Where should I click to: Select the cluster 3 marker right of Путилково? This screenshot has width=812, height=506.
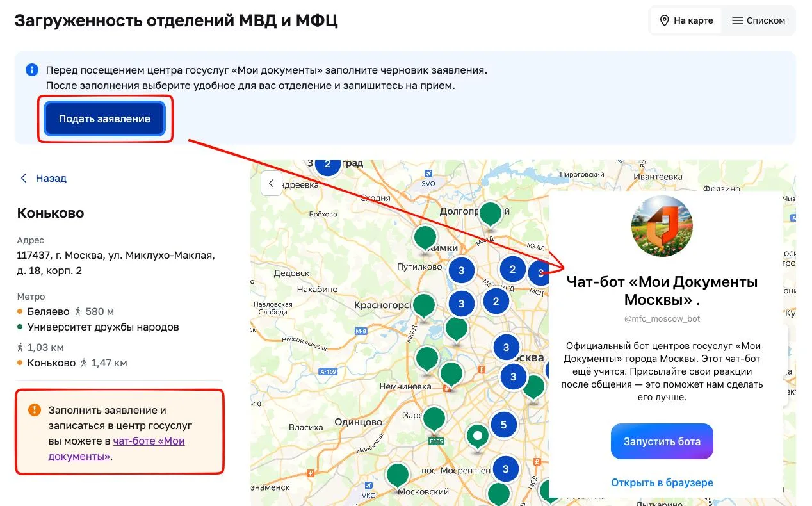[461, 271]
